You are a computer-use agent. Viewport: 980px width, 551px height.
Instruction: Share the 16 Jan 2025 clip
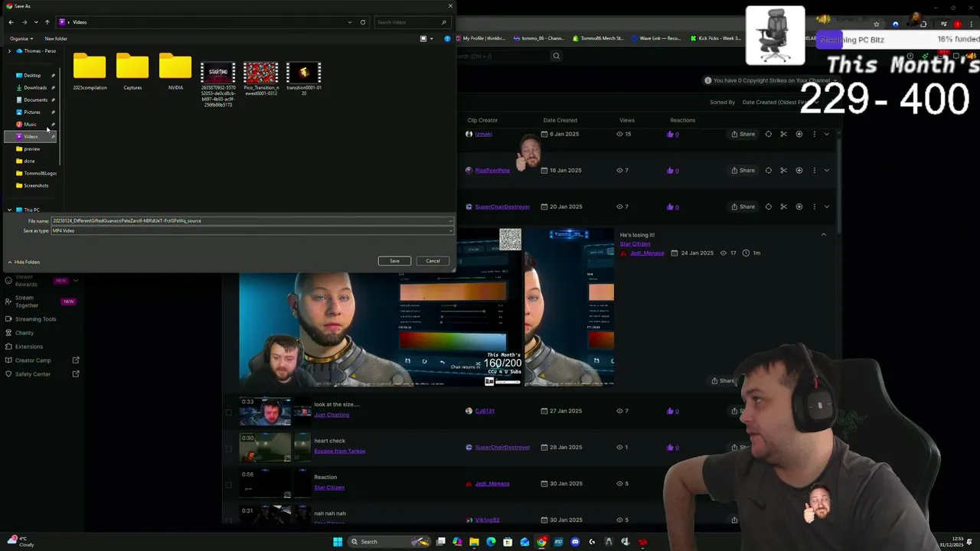[x=743, y=171]
